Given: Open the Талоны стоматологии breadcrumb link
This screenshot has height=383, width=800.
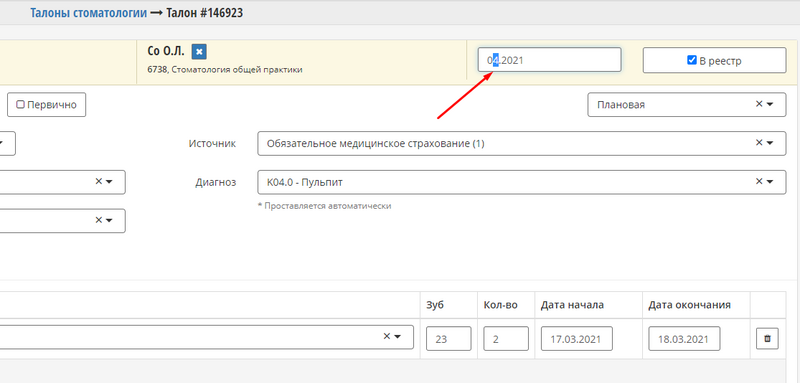Looking at the screenshot, I should (88, 13).
